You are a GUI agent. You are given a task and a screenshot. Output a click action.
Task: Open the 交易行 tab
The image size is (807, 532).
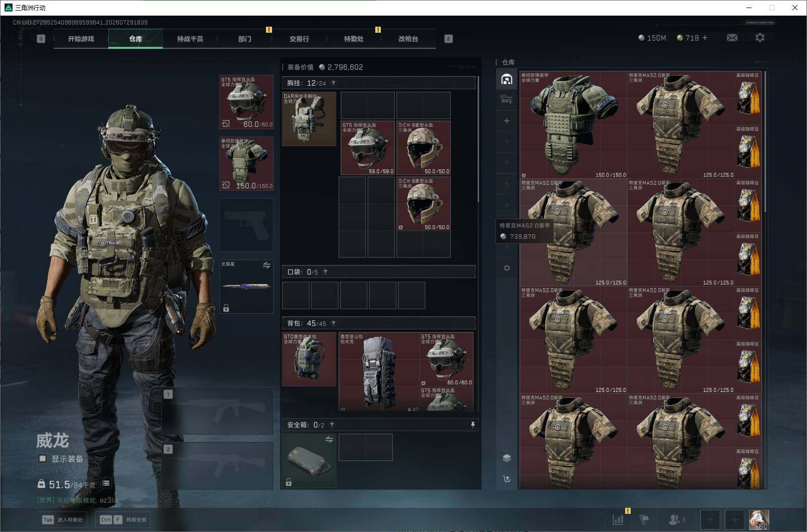pyautogui.click(x=299, y=39)
